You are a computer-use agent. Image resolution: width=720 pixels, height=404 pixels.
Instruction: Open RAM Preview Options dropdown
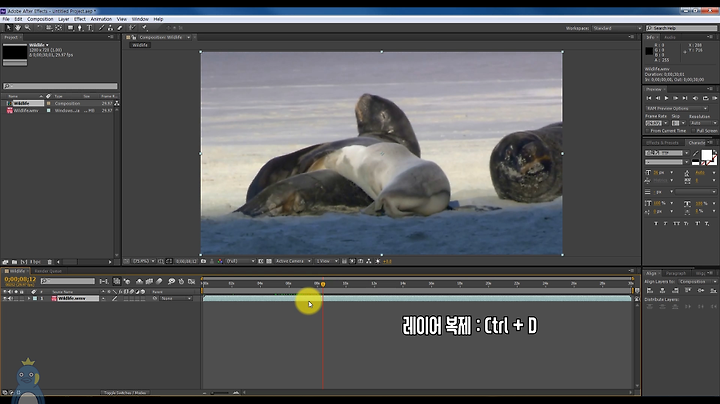(x=677, y=108)
